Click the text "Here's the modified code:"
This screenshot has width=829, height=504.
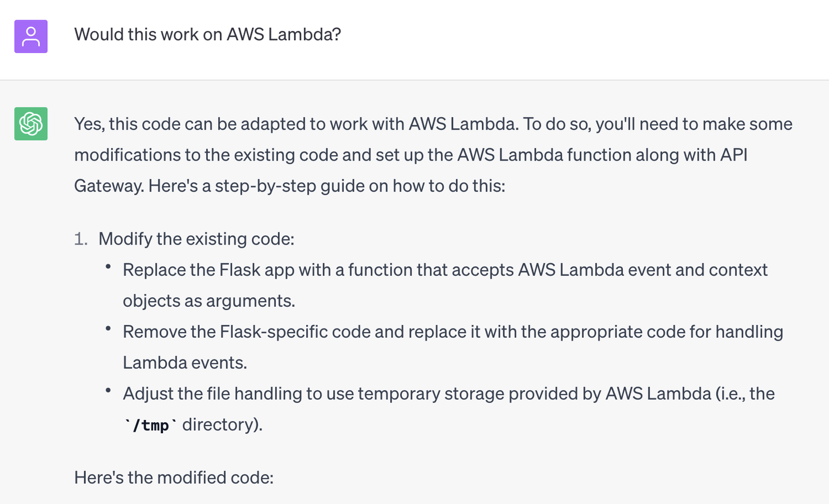[174, 478]
